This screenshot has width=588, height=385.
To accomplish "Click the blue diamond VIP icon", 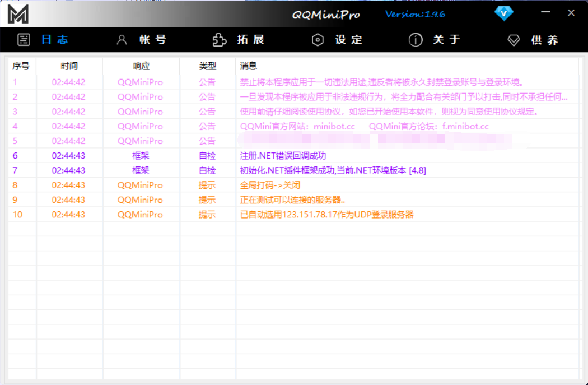I will point(503,14).
